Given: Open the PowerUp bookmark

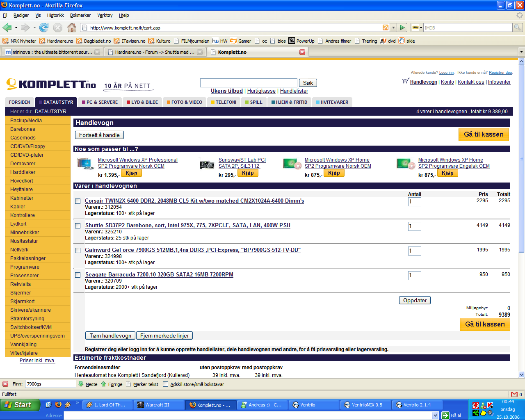Looking at the screenshot, I should (301, 41).
